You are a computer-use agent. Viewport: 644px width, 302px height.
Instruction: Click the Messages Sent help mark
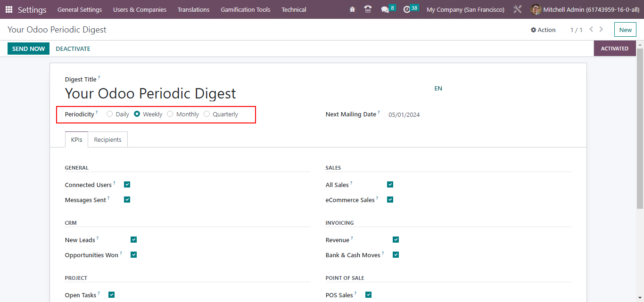[x=108, y=198]
